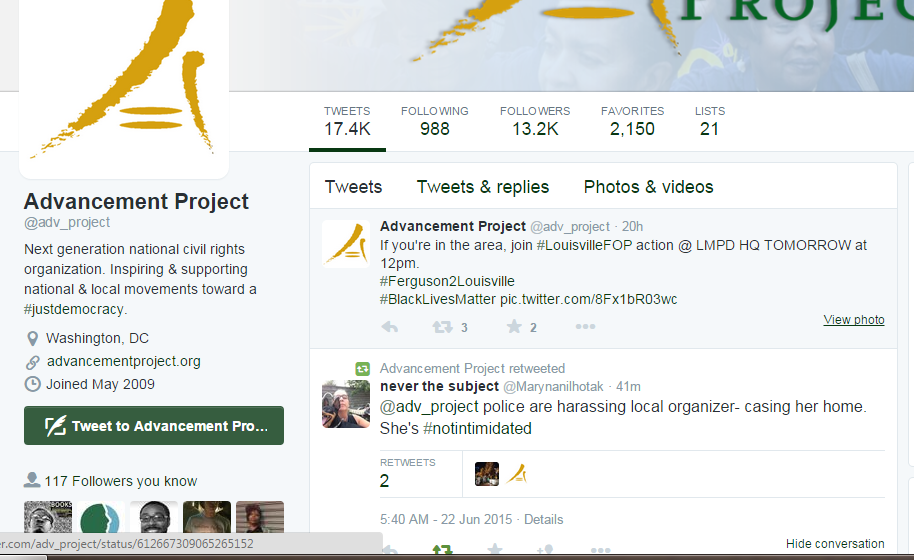Viewport: 914px width, 560px height.
Task: Retweet the LouisvilleFOP action tweet
Action: pyautogui.click(x=442, y=327)
